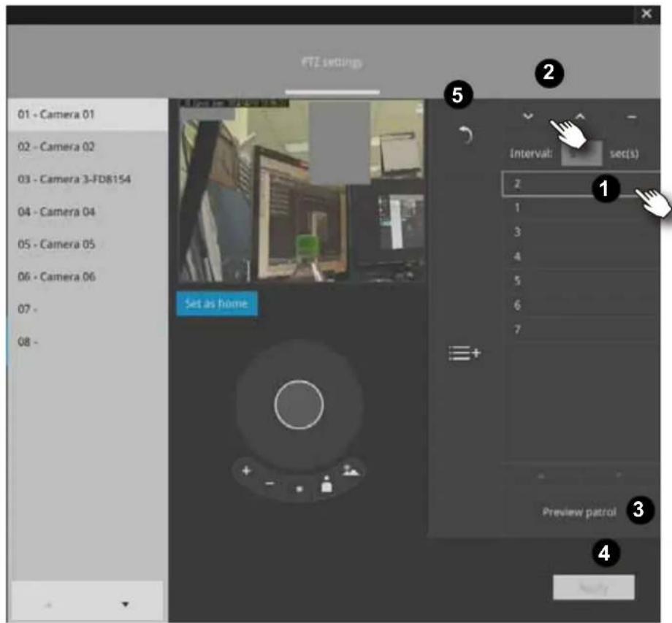This screenshot has width=672, height=623.
Task: Open the PTZ settings tab
Action: click(332, 63)
